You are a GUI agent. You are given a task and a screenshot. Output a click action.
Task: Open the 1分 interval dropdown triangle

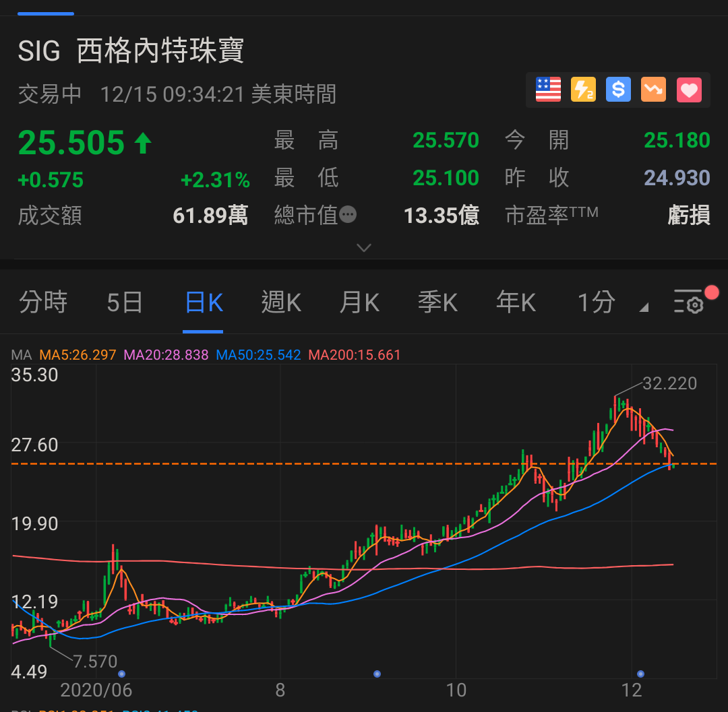pyautogui.click(x=644, y=307)
